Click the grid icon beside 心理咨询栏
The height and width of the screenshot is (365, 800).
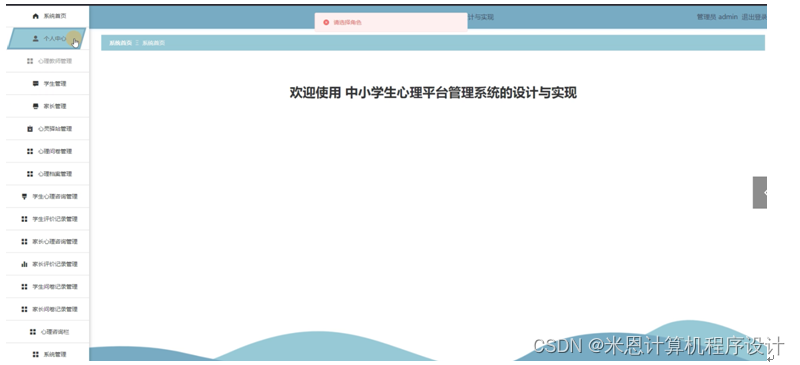point(33,332)
